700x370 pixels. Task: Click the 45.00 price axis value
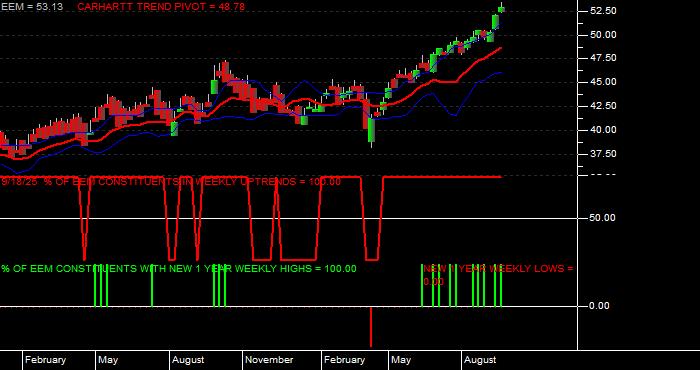point(603,82)
